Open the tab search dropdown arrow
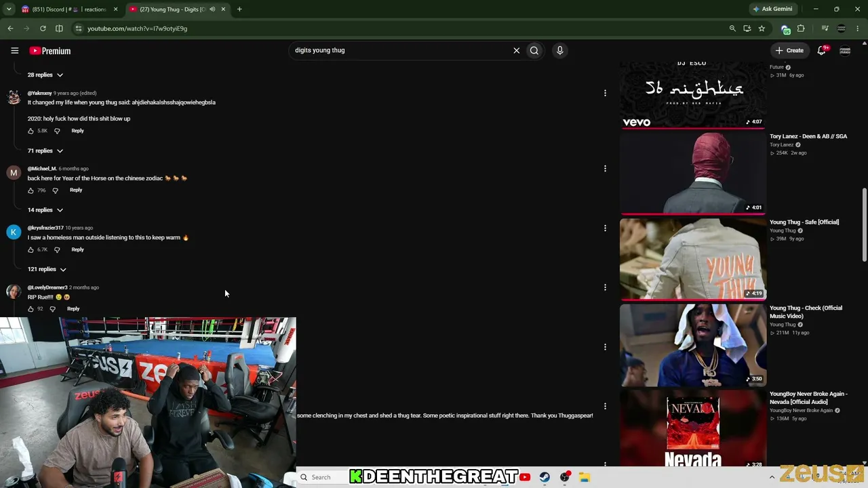Image resolution: width=868 pixels, height=488 pixels. [9, 9]
